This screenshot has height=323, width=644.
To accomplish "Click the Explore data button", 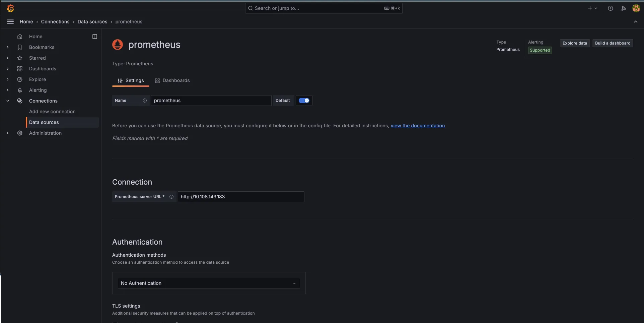I will click(x=575, y=43).
